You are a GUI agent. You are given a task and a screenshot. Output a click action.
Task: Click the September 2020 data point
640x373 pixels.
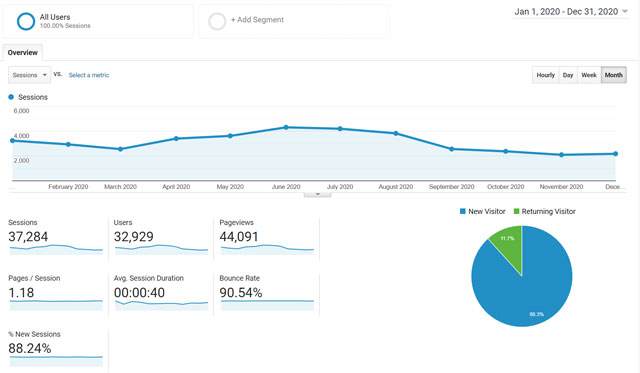click(x=451, y=149)
